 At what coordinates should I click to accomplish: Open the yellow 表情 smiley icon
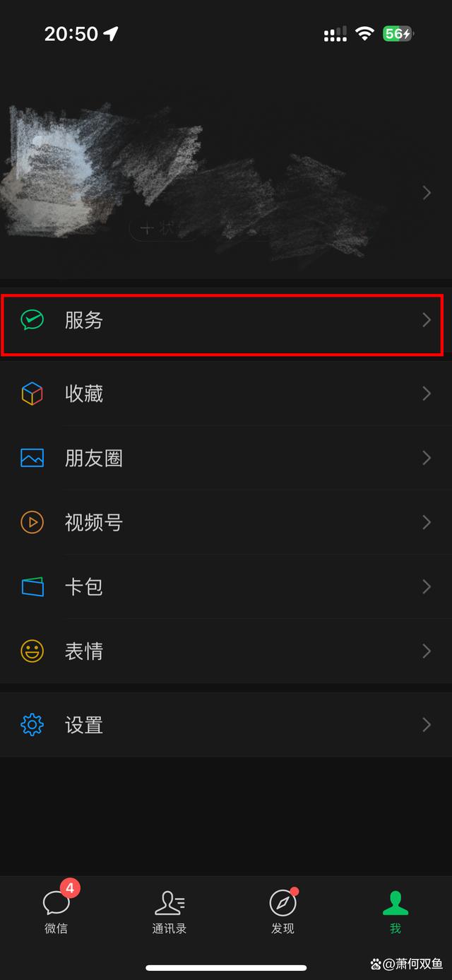(x=32, y=651)
